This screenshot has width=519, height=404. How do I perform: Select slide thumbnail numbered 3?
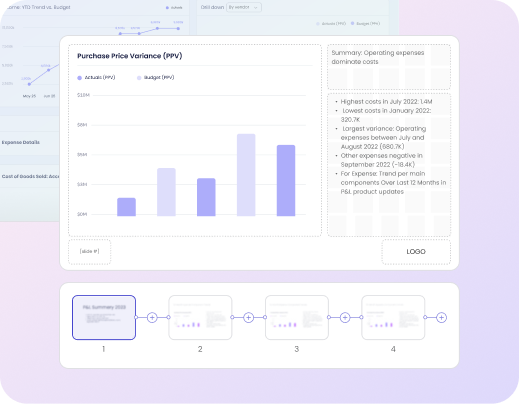(x=297, y=317)
